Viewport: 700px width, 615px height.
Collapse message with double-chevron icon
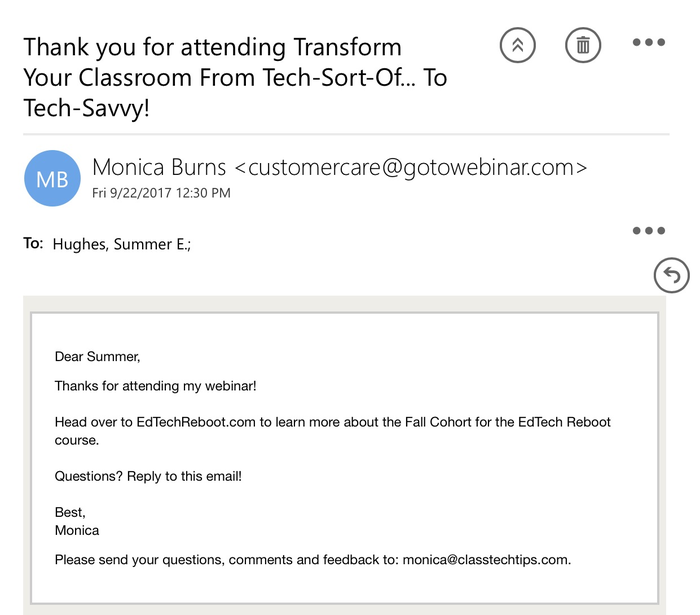518,44
